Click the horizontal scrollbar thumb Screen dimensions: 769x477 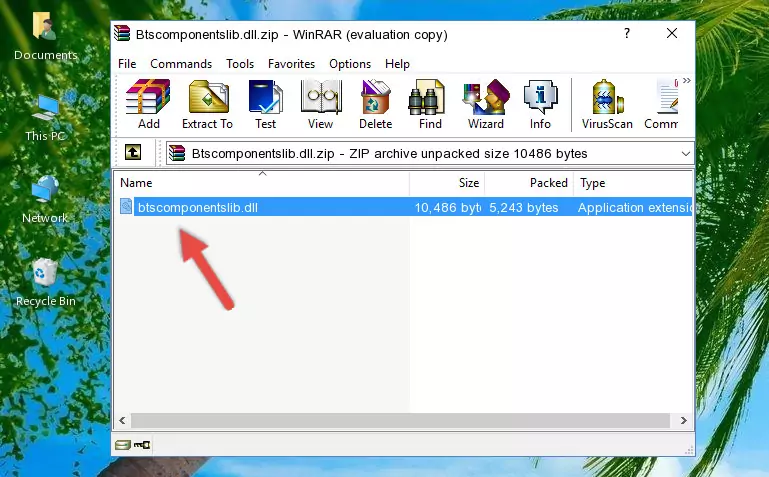[400, 420]
